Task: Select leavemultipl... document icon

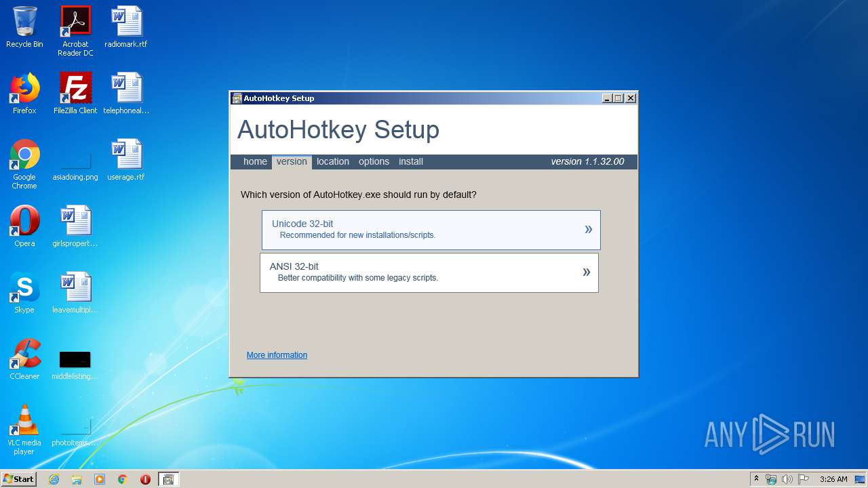Action: 75,293
